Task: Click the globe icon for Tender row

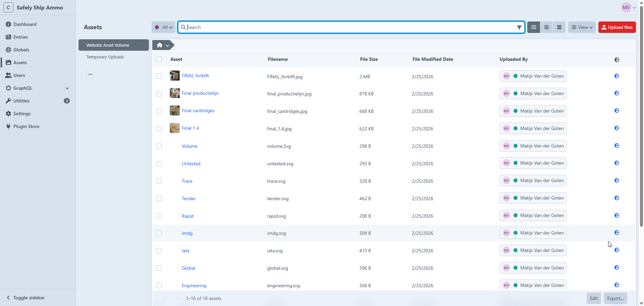Action: click(x=617, y=198)
